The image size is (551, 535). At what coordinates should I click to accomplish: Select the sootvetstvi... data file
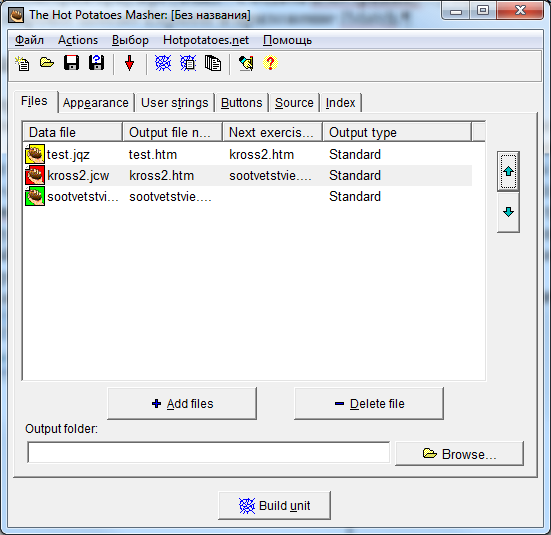(83, 196)
